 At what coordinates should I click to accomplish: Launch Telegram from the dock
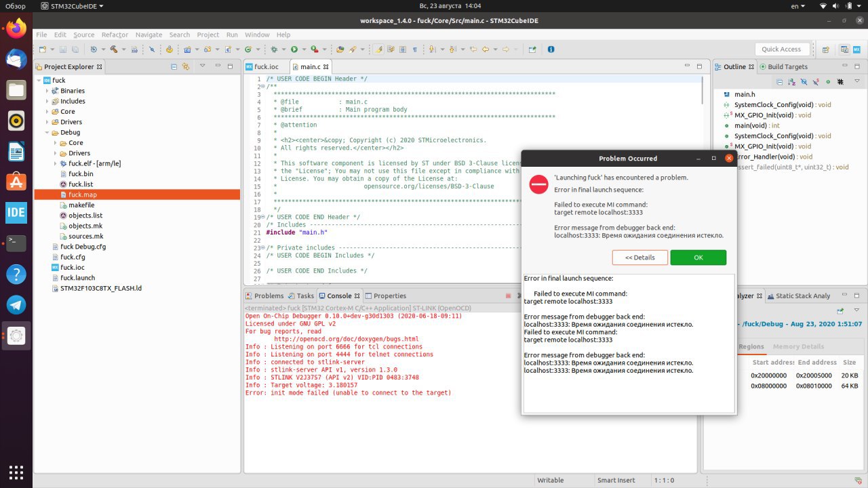click(16, 305)
